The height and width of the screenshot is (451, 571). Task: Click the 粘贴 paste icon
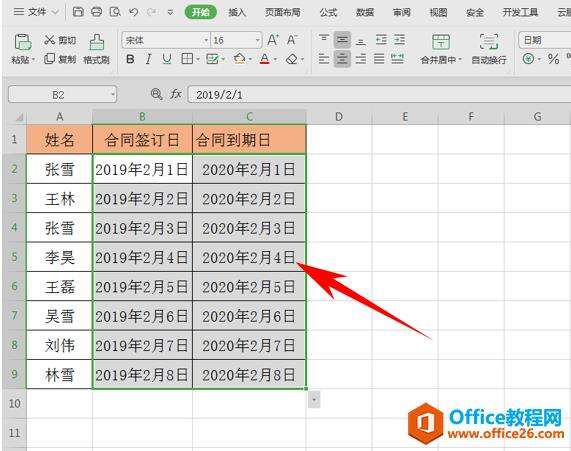[x=23, y=42]
